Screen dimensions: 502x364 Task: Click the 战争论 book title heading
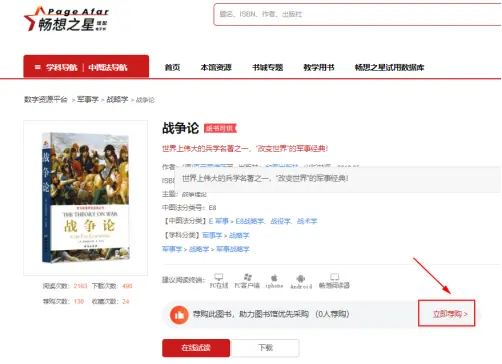(x=180, y=128)
